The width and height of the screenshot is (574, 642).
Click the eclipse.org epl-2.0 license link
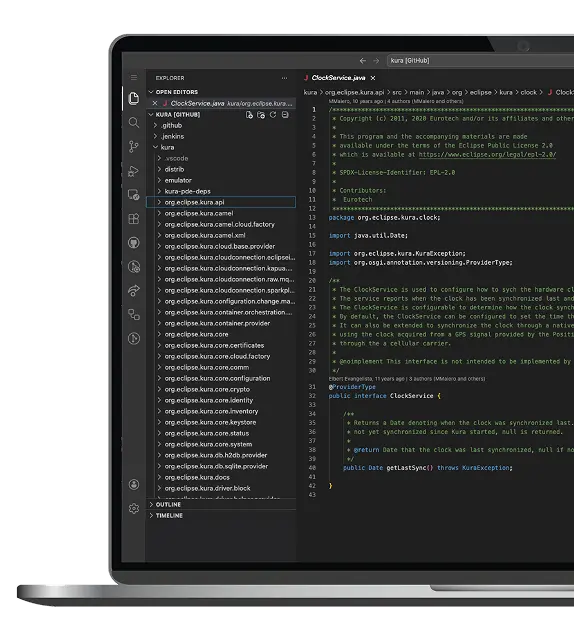(487, 154)
